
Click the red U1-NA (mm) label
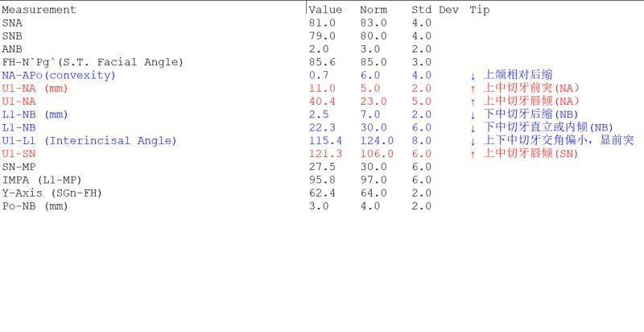click(35, 89)
